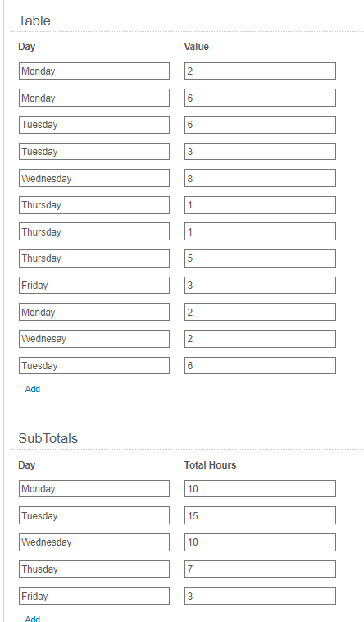Focus the Friday field in Table section

[x=94, y=286]
